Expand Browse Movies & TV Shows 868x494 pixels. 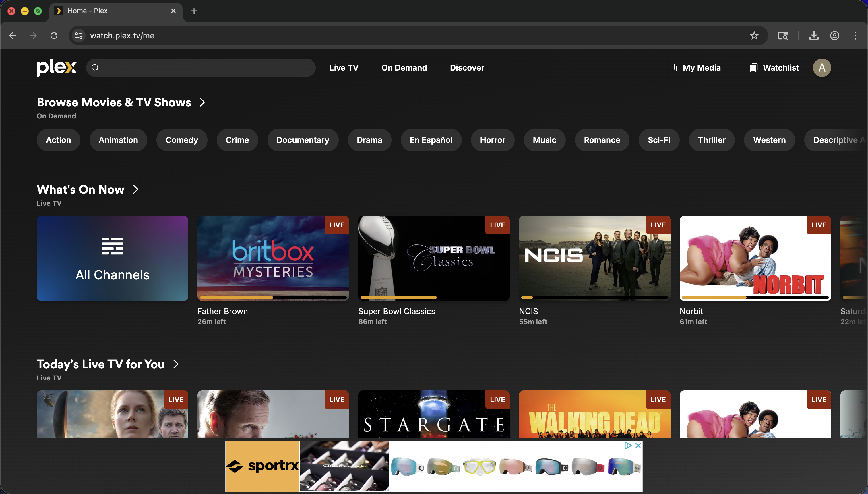(x=202, y=102)
